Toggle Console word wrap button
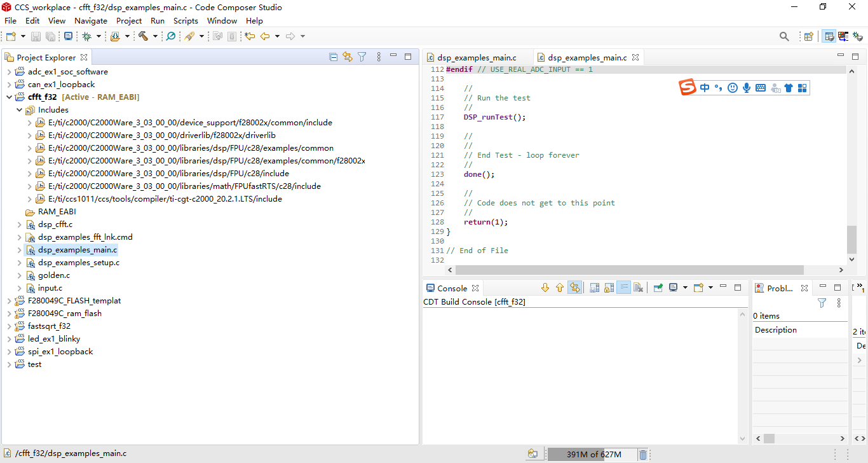 click(x=624, y=288)
